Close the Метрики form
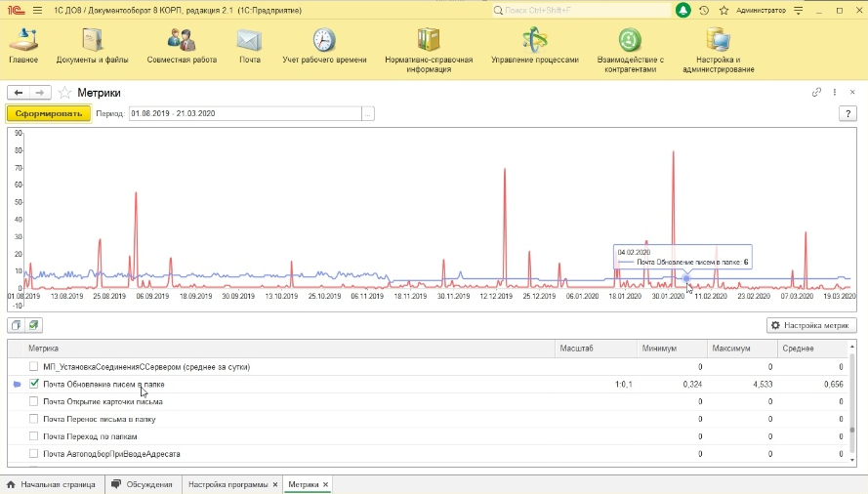This screenshot has width=868, height=494. pyautogui.click(x=852, y=93)
